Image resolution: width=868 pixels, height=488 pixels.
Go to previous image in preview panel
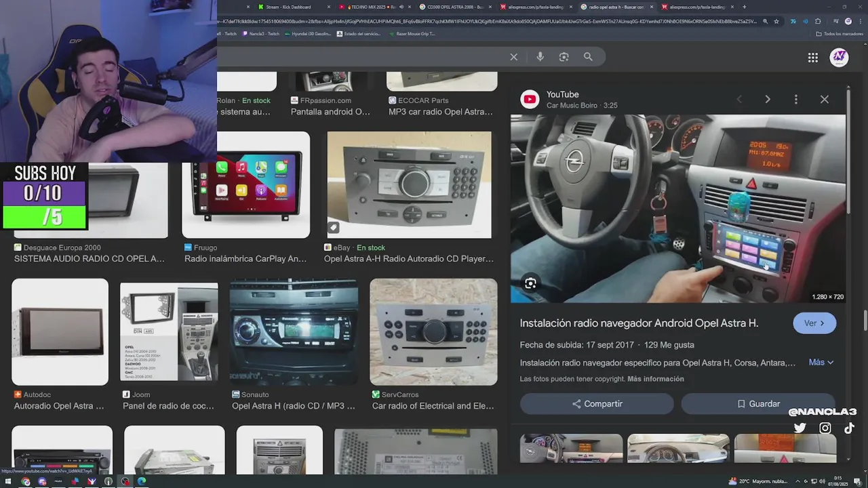(739, 99)
